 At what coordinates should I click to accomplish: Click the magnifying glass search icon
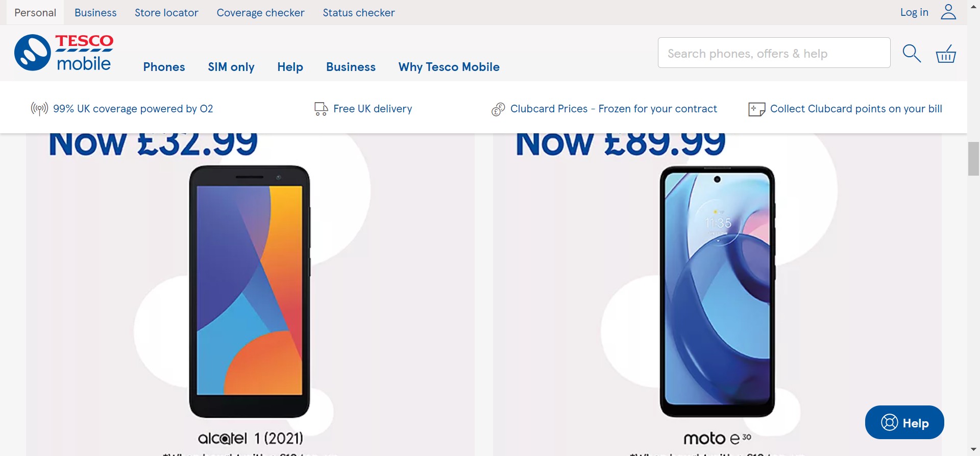coord(912,53)
